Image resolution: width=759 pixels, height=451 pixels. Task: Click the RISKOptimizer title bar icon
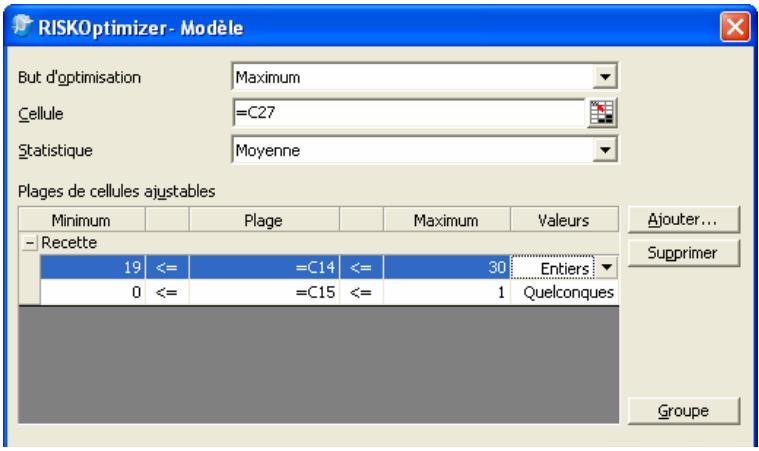22,25
